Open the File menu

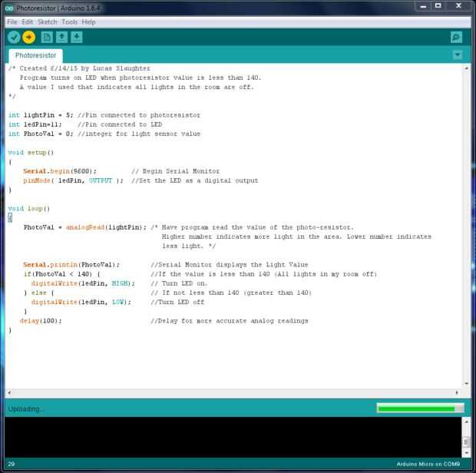[x=12, y=21]
